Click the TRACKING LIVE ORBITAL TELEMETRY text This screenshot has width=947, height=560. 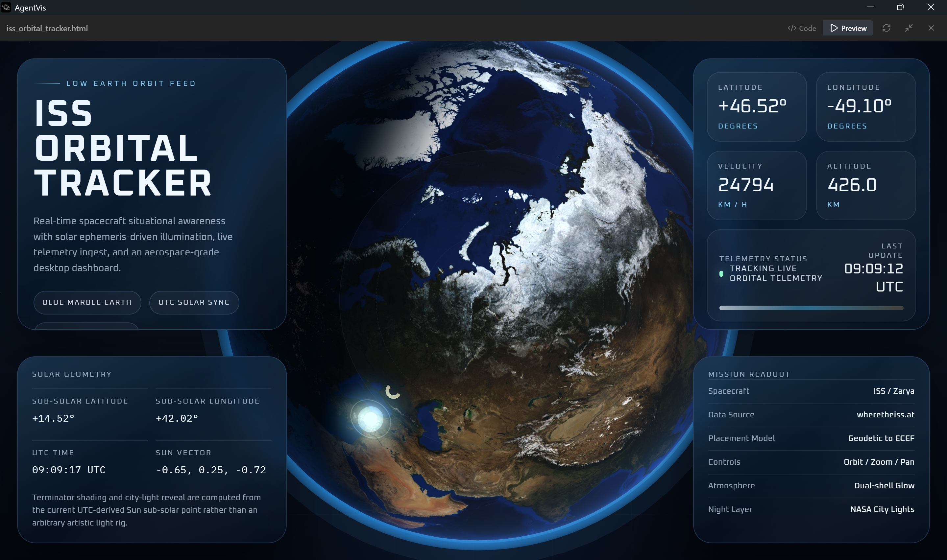(776, 273)
